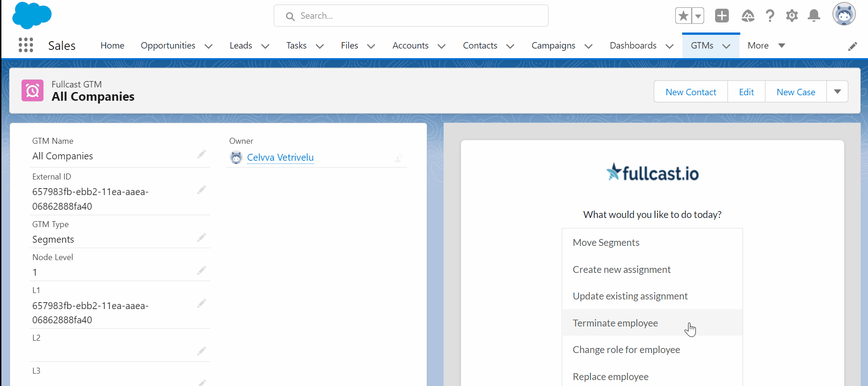Click the Segments GTM Type value
This screenshot has height=386, width=868.
tap(53, 239)
